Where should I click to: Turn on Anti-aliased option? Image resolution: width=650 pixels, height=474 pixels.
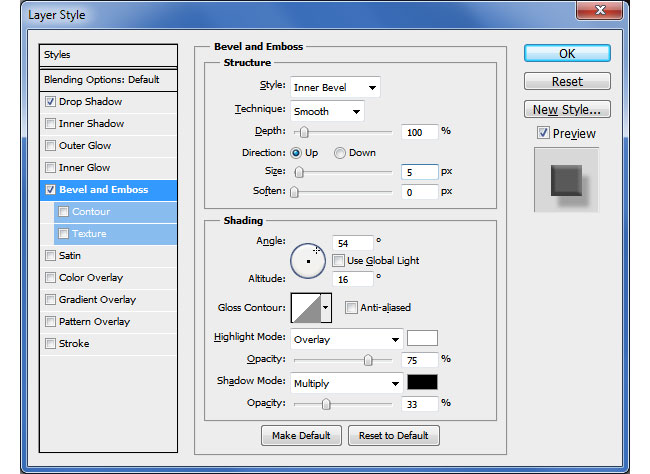351,308
